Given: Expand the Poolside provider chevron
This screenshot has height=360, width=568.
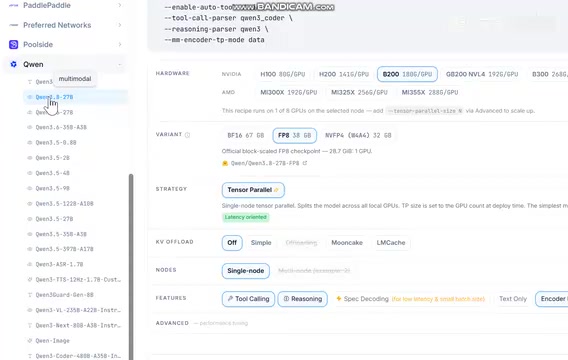Looking at the screenshot, I should 120,45.
